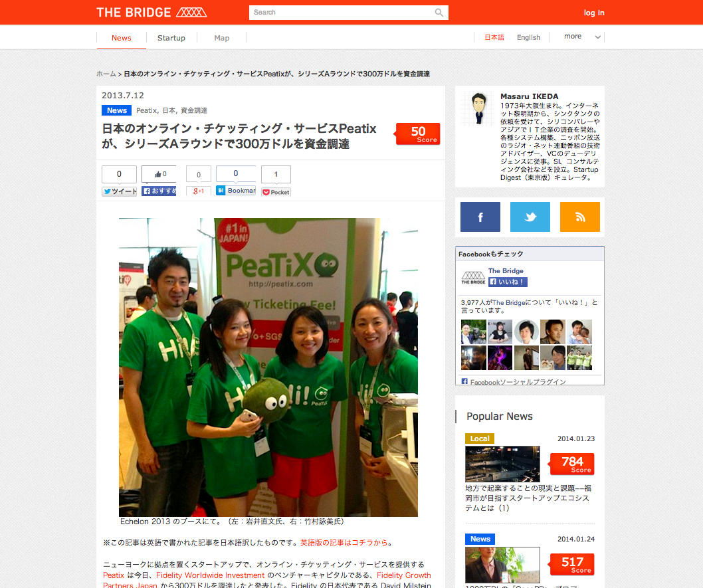Screen dimensions: 703x588
Task: Open the Local popular news thumbnail
Action: point(502,464)
